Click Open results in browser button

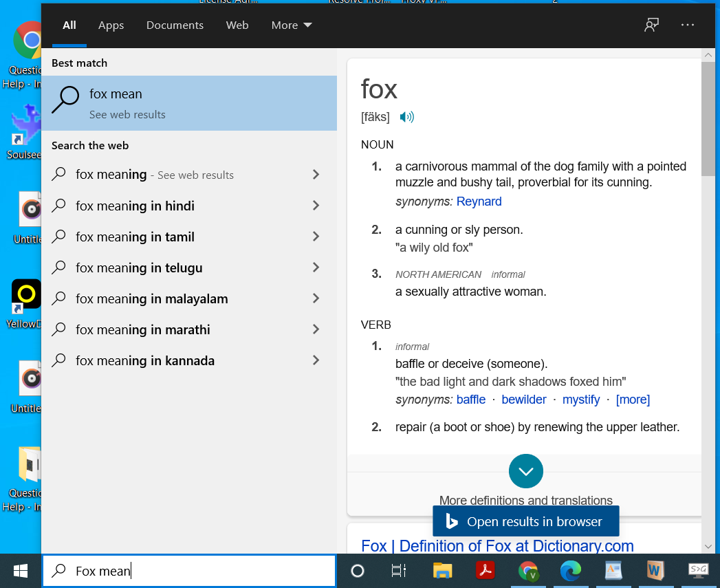tap(526, 521)
